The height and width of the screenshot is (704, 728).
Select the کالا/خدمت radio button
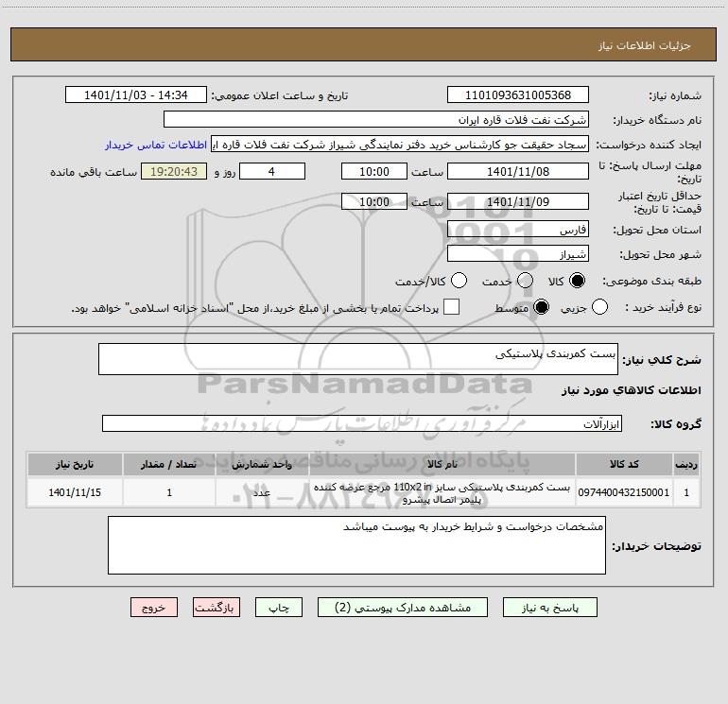coord(459,281)
